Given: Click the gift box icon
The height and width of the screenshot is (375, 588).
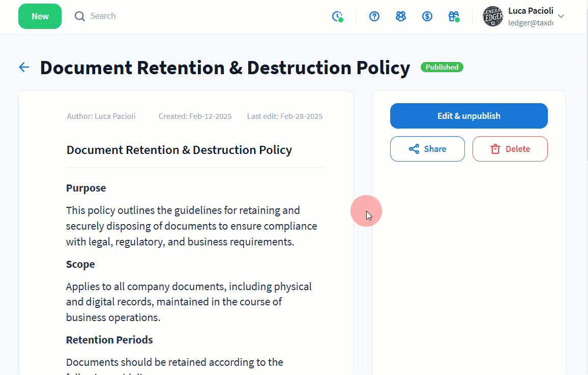Looking at the screenshot, I should 453,16.
